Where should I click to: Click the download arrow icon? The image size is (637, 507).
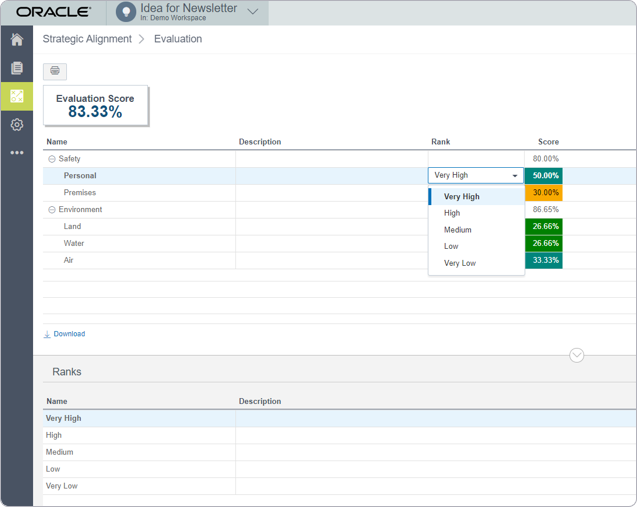(47, 334)
